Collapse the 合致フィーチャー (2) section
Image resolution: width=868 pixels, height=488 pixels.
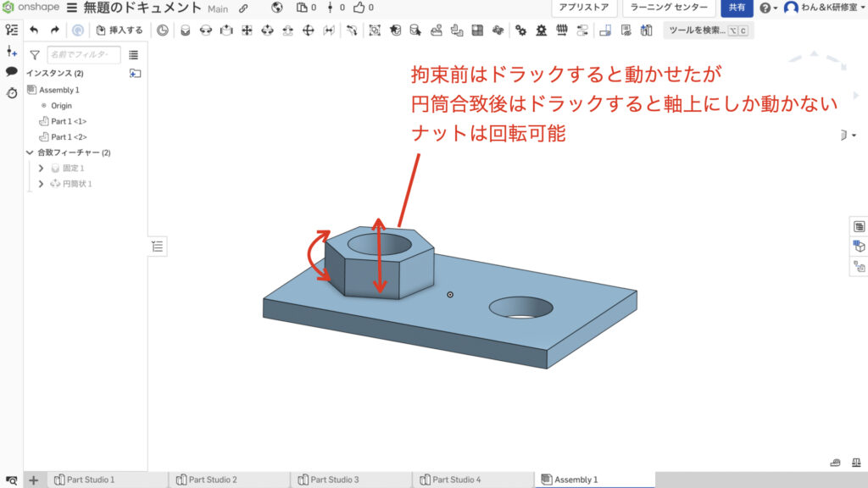click(30, 152)
